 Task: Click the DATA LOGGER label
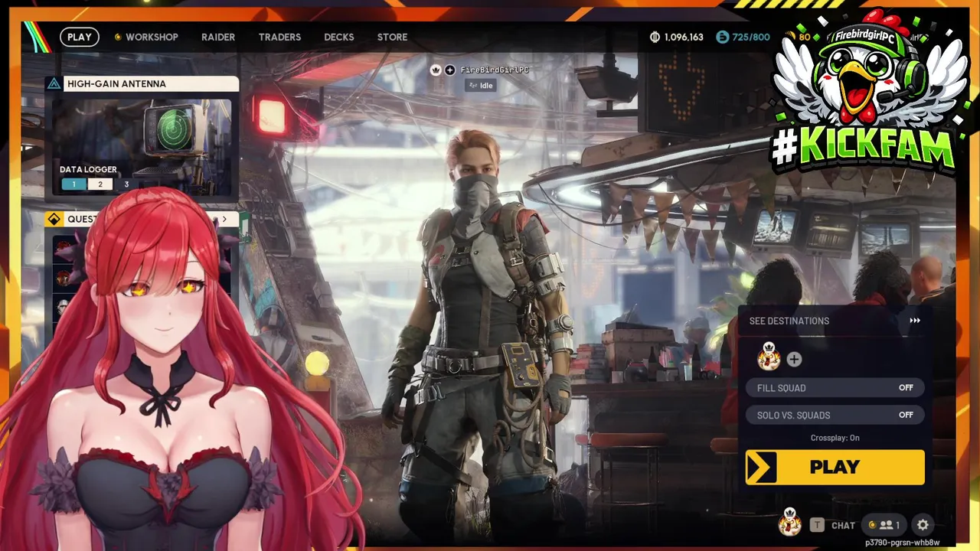(x=88, y=170)
